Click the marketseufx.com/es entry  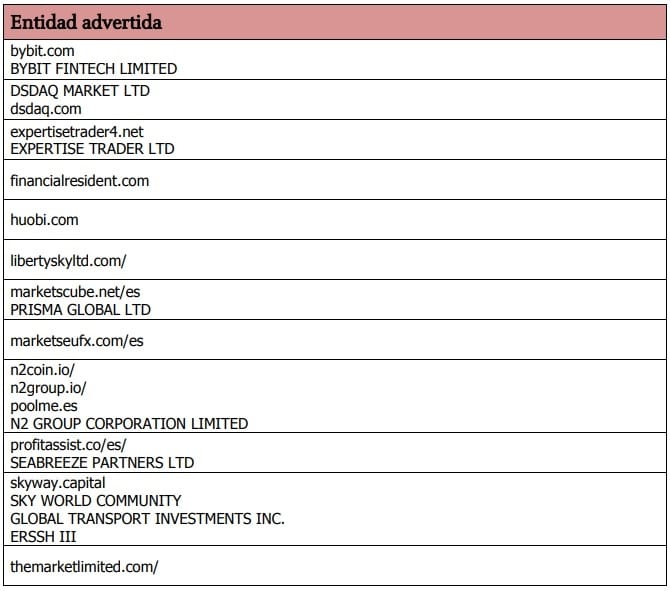tap(77, 341)
